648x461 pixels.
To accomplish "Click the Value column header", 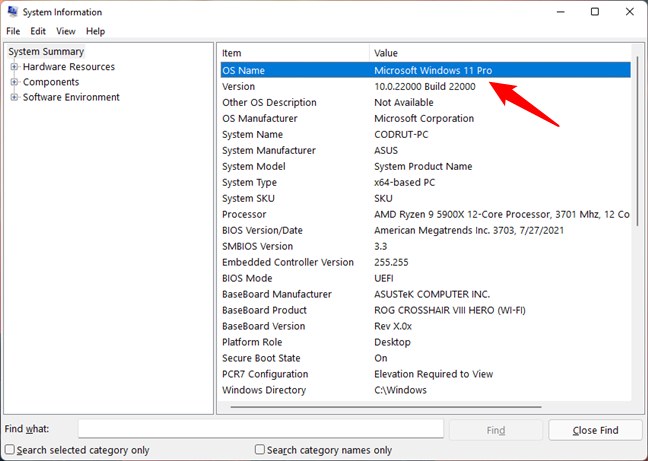I will [x=500, y=53].
